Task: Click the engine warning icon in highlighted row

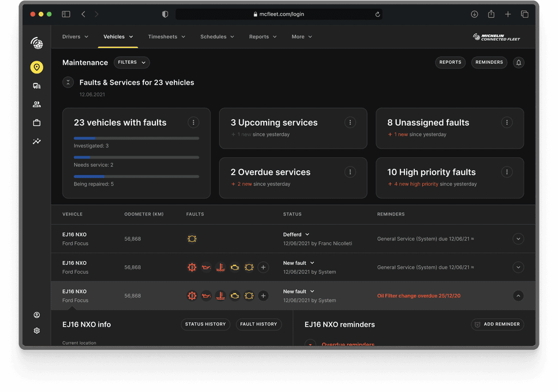Action: (x=234, y=296)
